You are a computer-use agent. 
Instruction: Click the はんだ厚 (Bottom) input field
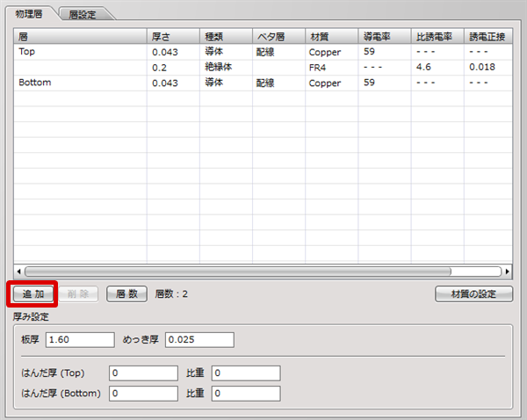click(143, 393)
